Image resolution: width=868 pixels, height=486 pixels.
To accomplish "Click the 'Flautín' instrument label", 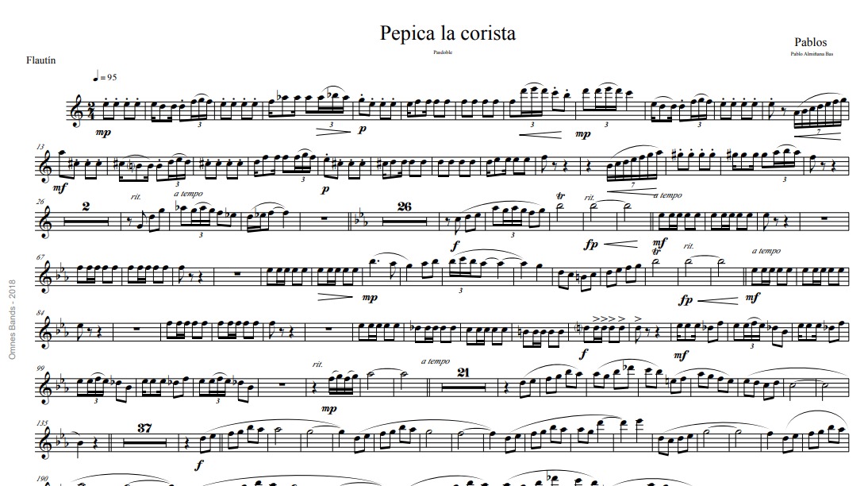I will (41, 60).
